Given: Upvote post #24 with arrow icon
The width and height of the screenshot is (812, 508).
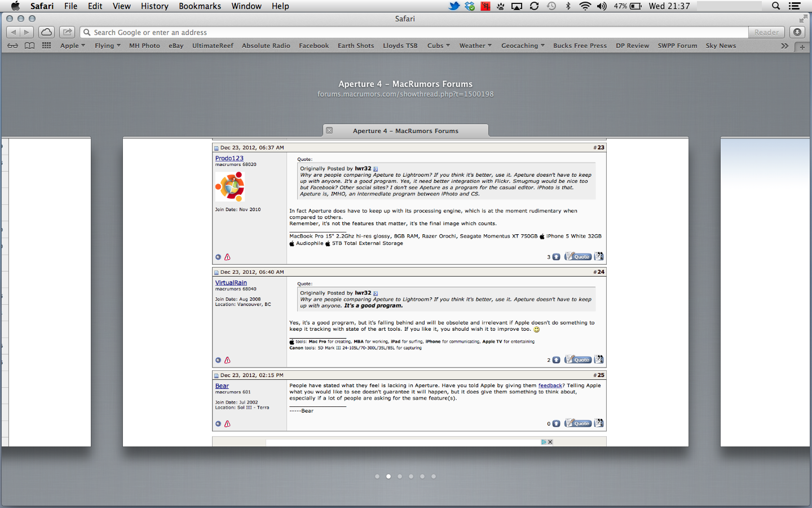Looking at the screenshot, I should pyautogui.click(x=556, y=360).
